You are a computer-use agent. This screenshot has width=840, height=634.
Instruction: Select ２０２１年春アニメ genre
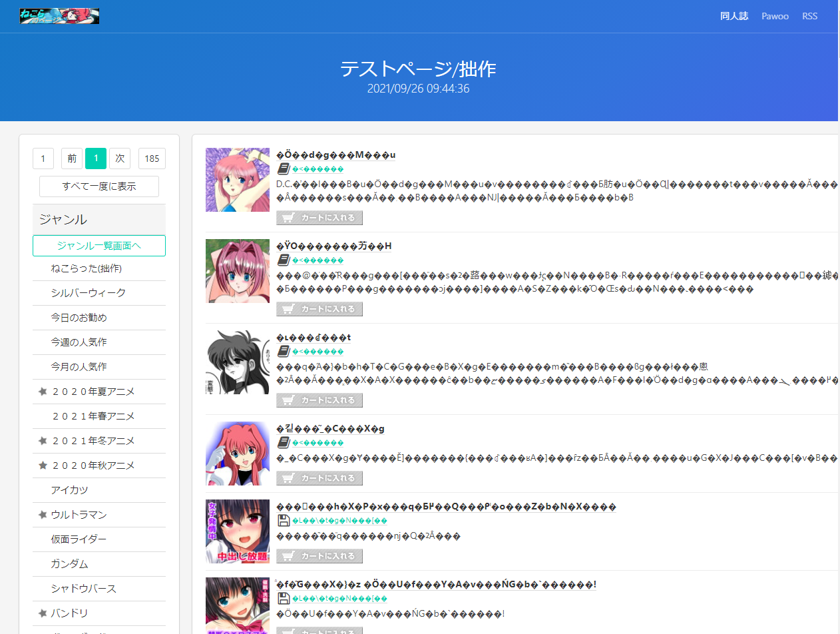(99, 416)
